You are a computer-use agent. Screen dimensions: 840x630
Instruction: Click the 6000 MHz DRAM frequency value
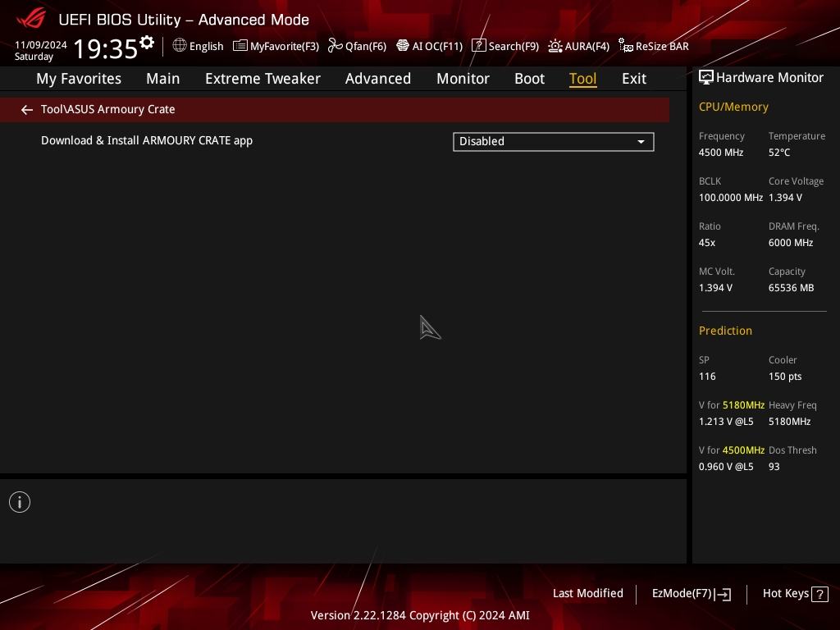click(791, 243)
